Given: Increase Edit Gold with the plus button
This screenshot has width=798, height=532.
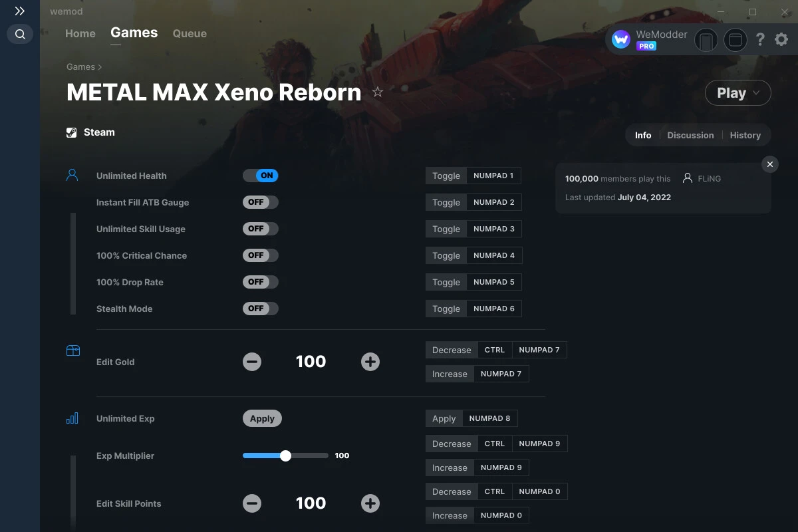Looking at the screenshot, I should click(x=370, y=362).
